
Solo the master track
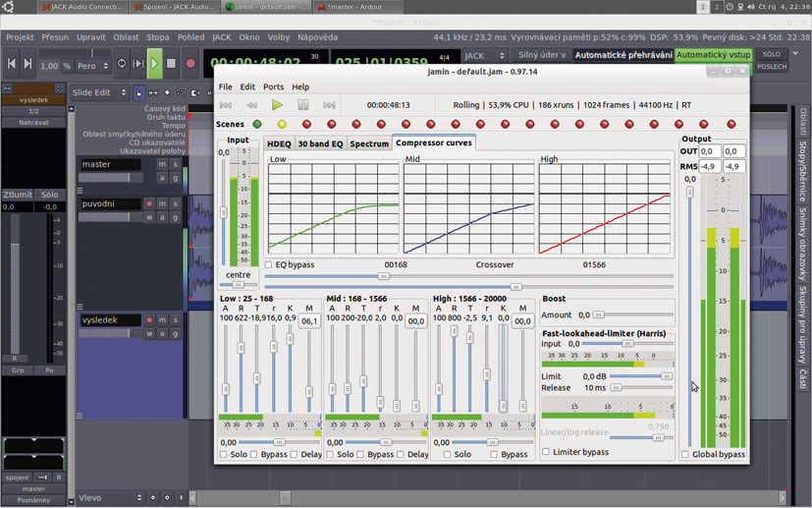[175, 164]
